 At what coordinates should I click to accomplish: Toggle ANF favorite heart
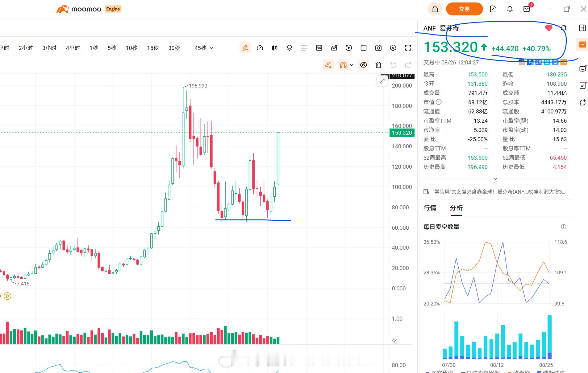[549, 28]
